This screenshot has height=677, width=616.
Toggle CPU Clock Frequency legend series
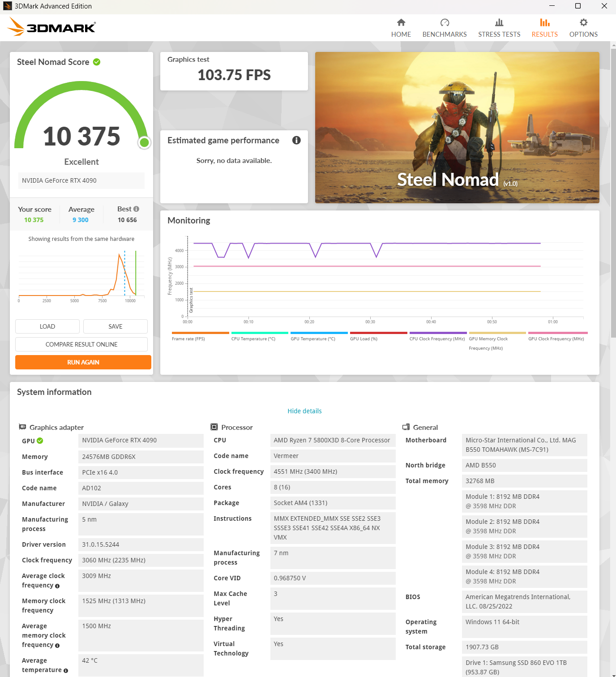(x=438, y=336)
